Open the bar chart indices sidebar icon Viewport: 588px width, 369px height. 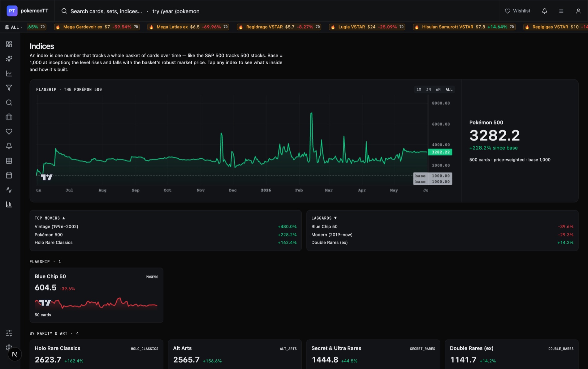point(9,204)
